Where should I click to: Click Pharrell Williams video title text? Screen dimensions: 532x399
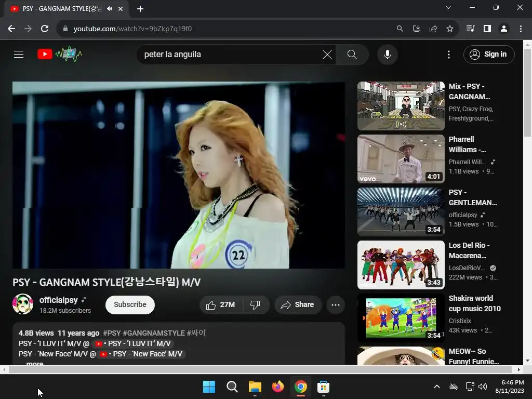click(467, 144)
